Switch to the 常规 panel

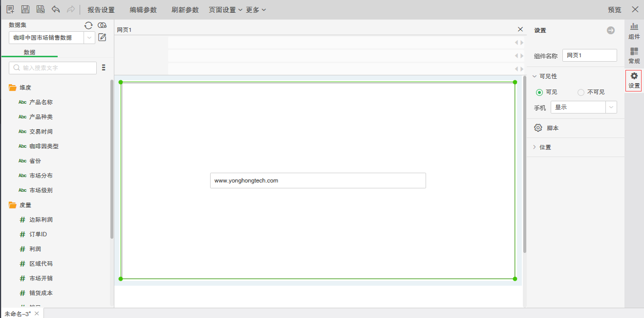click(x=634, y=55)
